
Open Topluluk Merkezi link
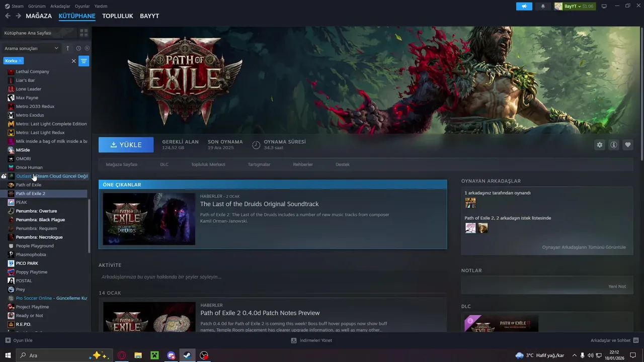pos(208,164)
